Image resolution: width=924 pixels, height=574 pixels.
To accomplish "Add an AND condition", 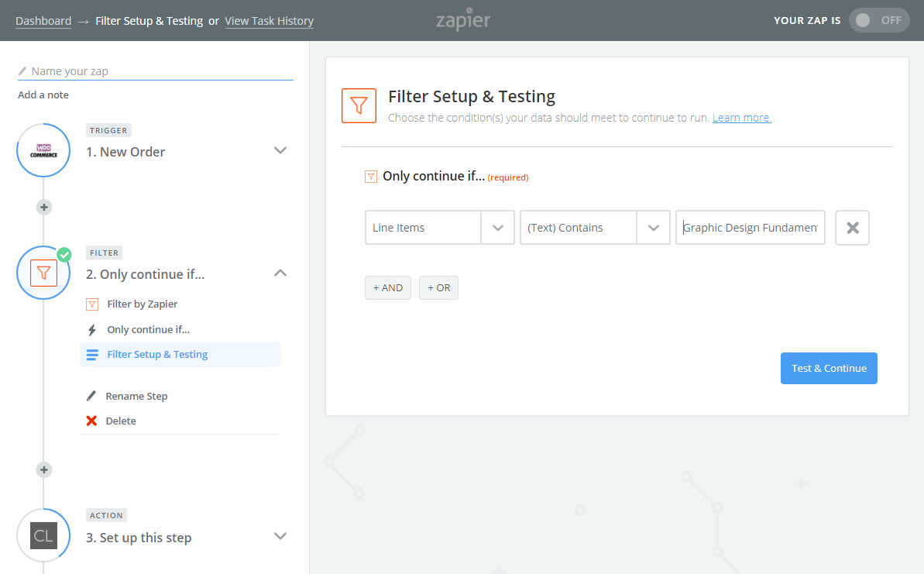I will (388, 287).
